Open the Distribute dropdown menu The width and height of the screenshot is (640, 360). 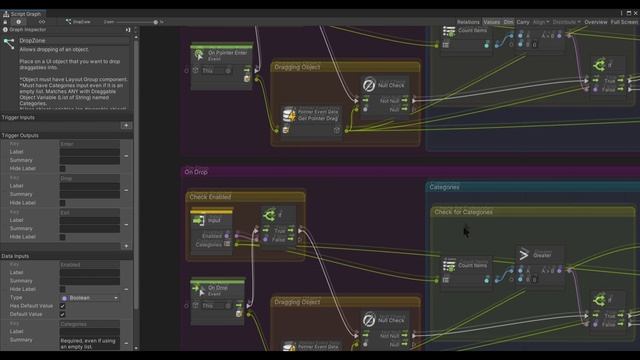[x=567, y=22]
